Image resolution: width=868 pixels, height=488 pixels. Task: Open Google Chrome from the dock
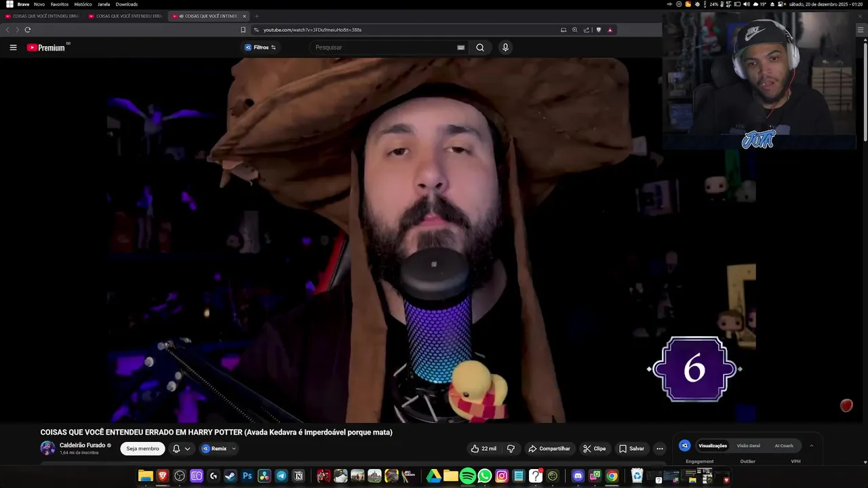pos(612,476)
